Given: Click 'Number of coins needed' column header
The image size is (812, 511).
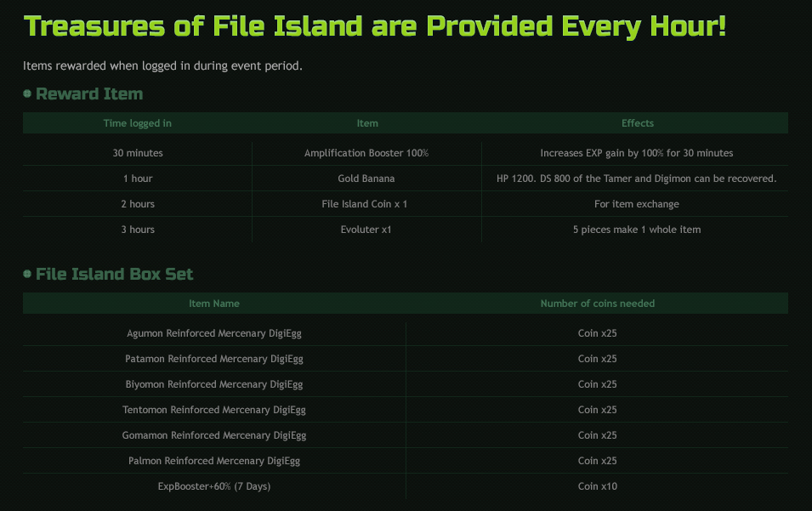Looking at the screenshot, I should click(597, 304).
